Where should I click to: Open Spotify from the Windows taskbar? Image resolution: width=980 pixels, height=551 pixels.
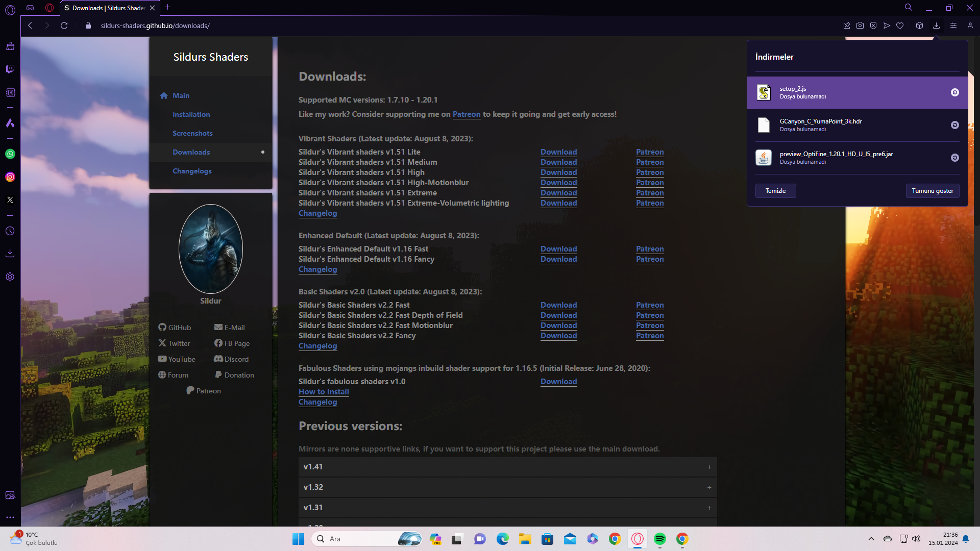tap(659, 539)
